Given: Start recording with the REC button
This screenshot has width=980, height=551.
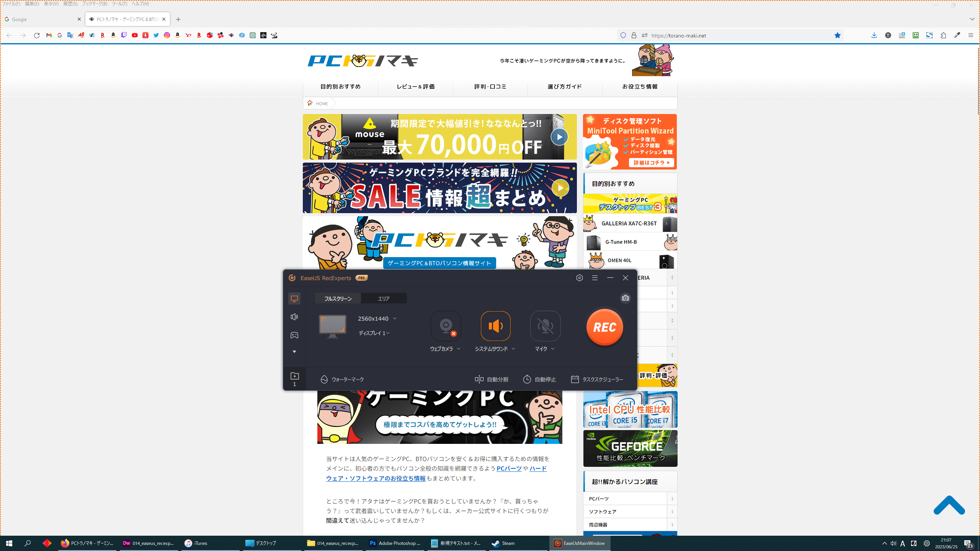Looking at the screenshot, I should pos(604,327).
